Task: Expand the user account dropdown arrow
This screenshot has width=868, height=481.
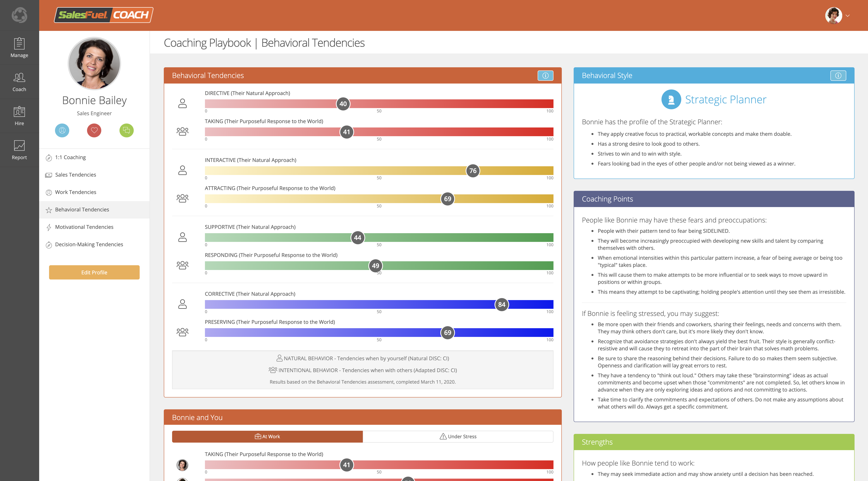Action: point(847,15)
